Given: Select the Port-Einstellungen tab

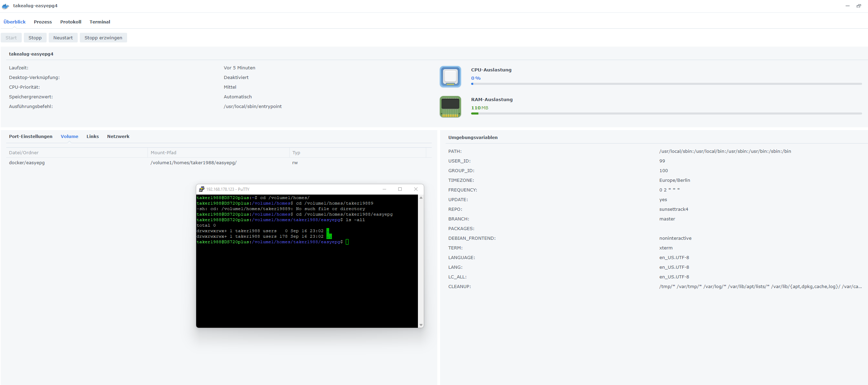Looking at the screenshot, I should coord(31,136).
